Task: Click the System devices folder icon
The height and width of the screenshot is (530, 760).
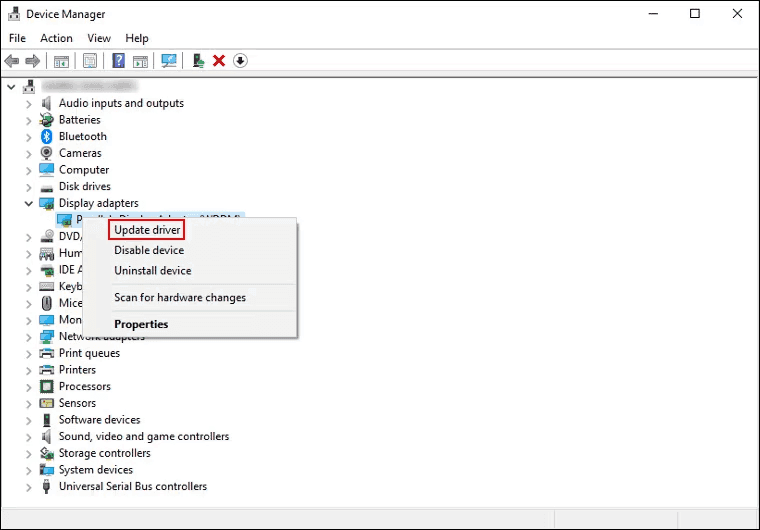Action: coord(47,470)
